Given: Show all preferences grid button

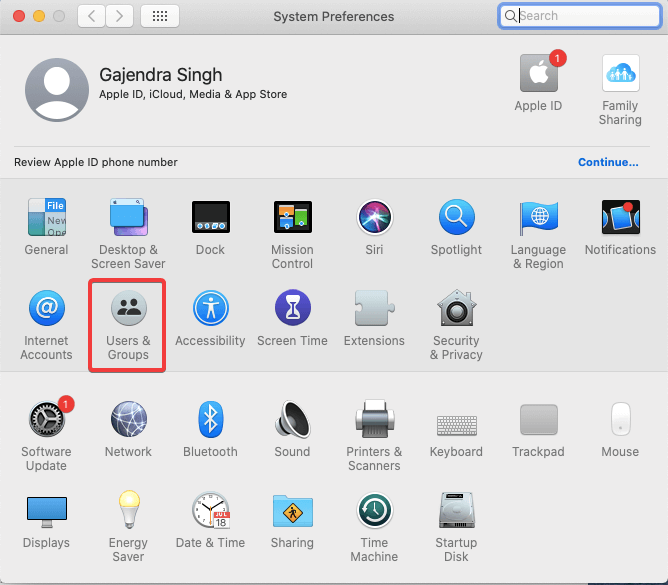Looking at the screenshot, I should (x=160, y=16).
